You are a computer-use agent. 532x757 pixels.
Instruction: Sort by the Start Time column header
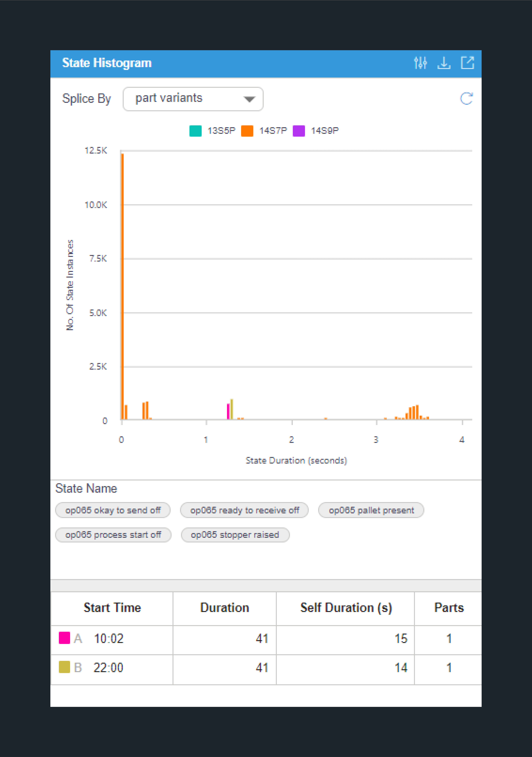click(112, 608)
